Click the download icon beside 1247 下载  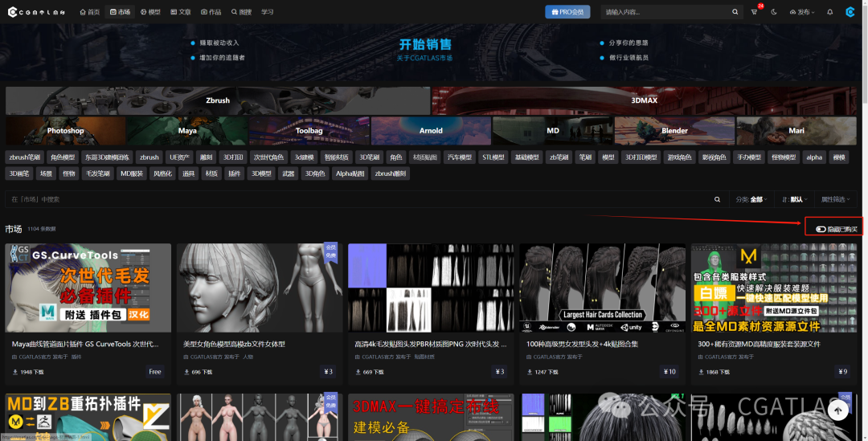click(529, 372)
